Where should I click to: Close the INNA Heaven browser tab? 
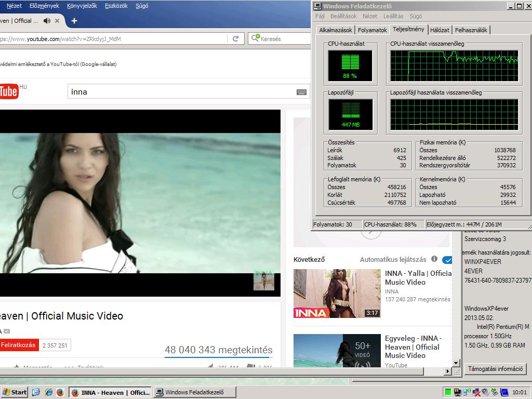[x=57, y=21]
